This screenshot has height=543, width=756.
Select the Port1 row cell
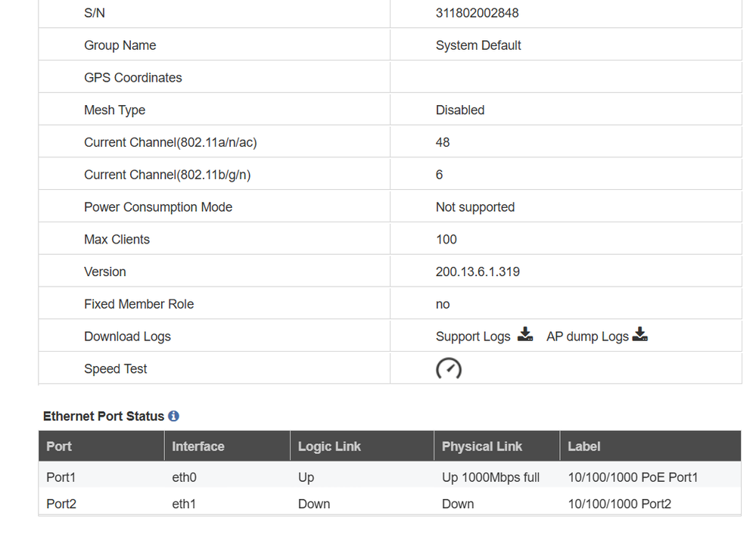pos(61,477)
